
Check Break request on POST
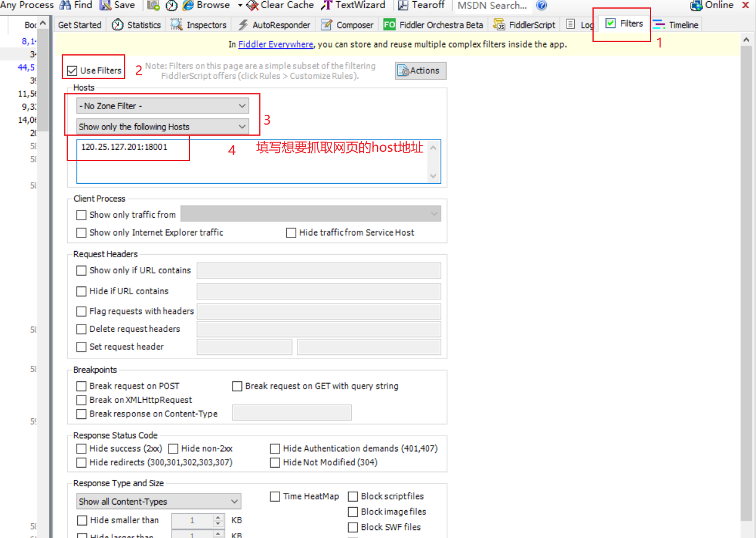point(81,386)
